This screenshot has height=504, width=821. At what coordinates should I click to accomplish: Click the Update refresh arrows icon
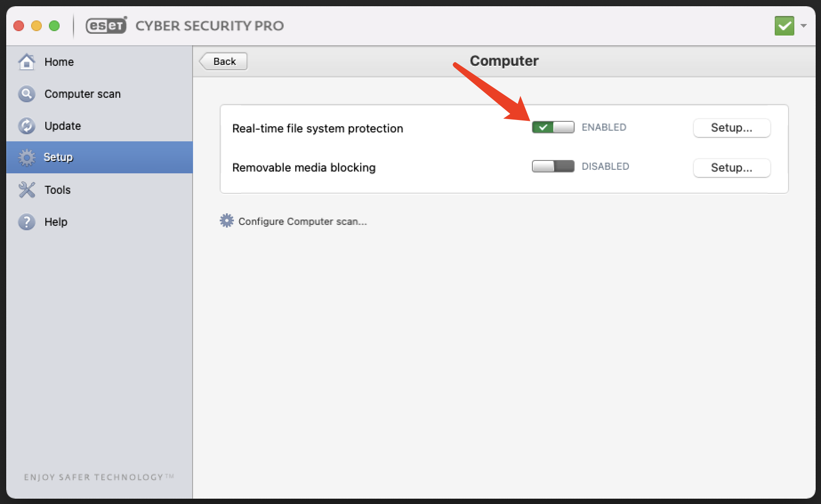(x=27, y=126)
